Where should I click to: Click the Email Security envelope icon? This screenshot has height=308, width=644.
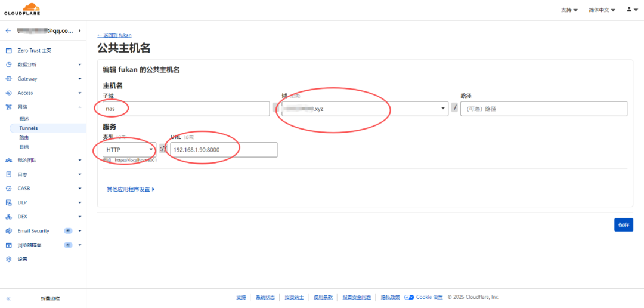coord(8,230)
